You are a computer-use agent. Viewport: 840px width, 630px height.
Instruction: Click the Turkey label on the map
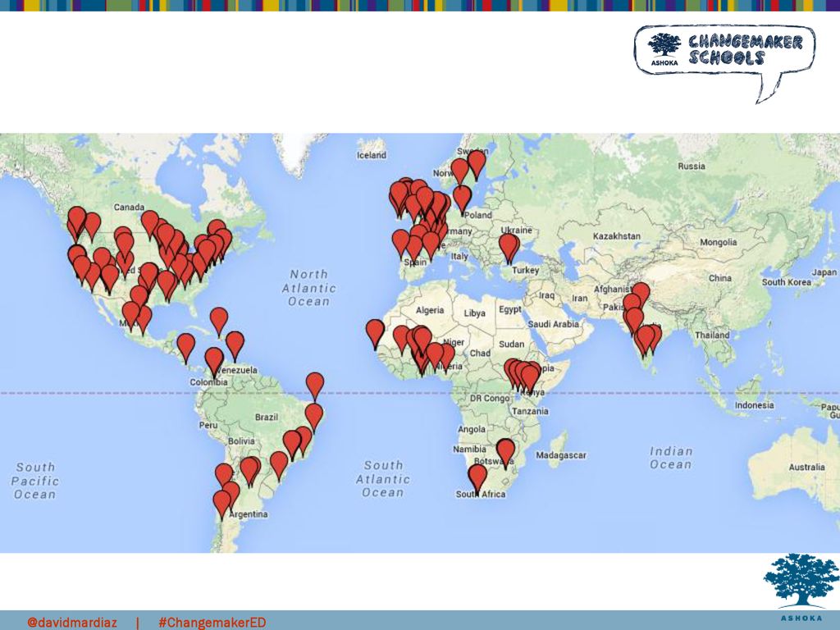[x=525, y=270]
